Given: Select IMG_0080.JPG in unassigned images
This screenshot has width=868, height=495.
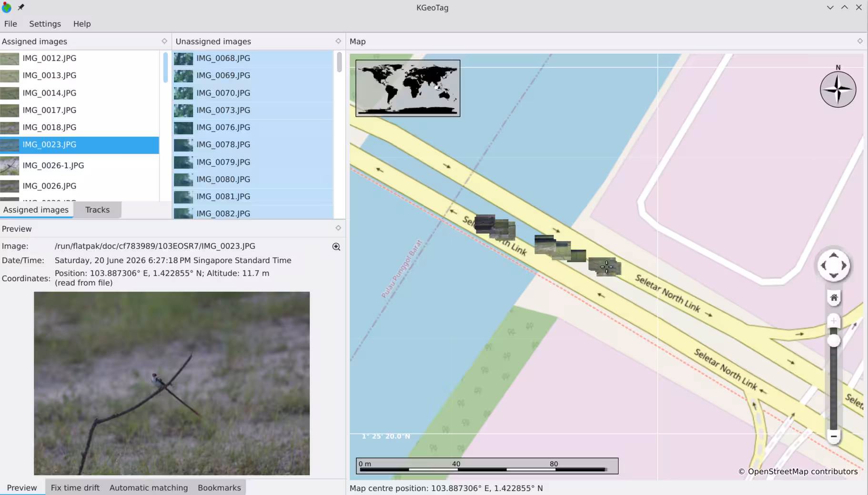Looking at the screenshot, I should [x=253, y=179].
